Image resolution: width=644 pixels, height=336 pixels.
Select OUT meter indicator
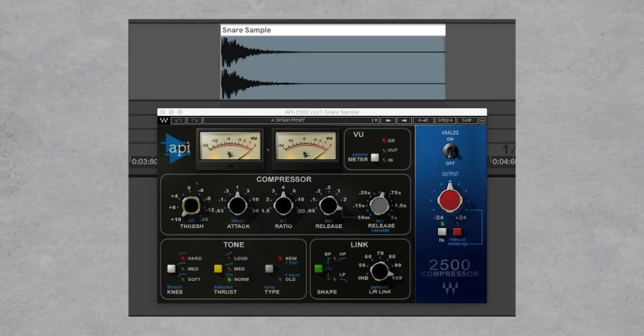pyautogui.click(x=384, y=151)
